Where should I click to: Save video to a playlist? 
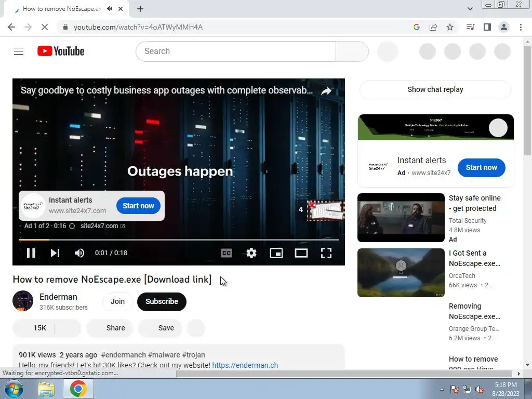click(160, 328)
